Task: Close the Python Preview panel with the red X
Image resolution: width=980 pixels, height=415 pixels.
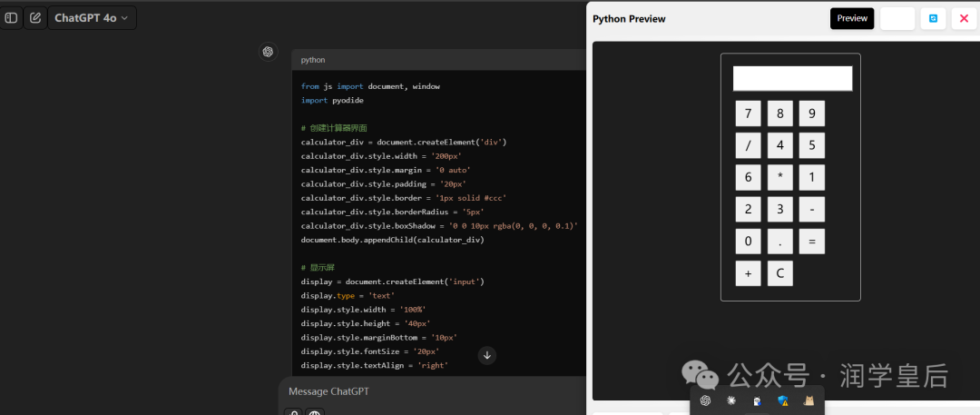Action: (964, 19)
